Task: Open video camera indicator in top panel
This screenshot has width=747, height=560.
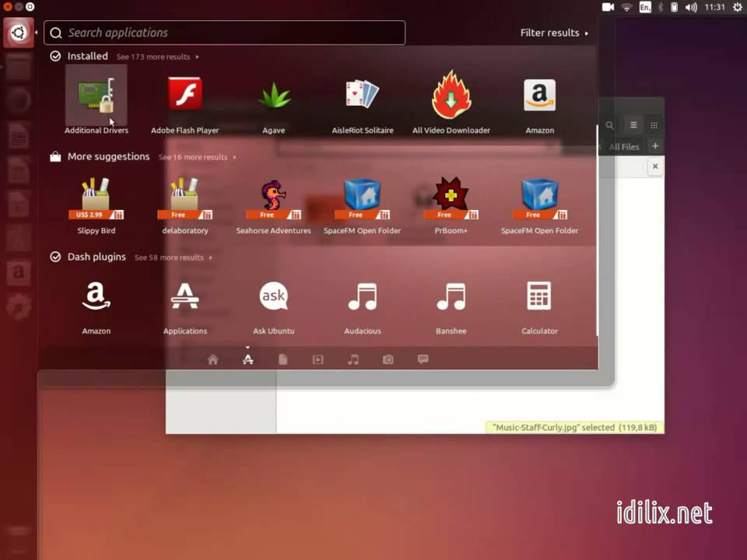Action: (x=608, y=7)
